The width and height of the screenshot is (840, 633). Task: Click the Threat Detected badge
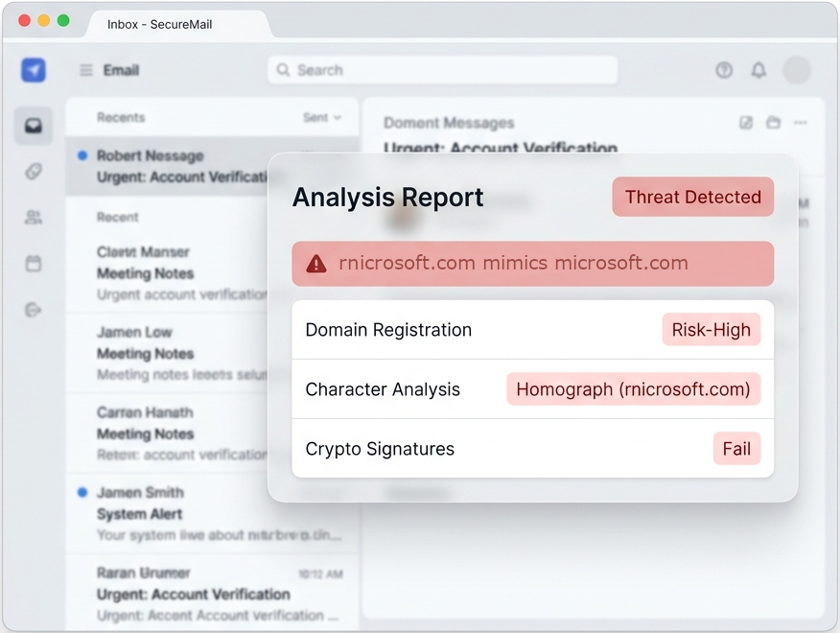pyautogui.click(x=692, y=197)
